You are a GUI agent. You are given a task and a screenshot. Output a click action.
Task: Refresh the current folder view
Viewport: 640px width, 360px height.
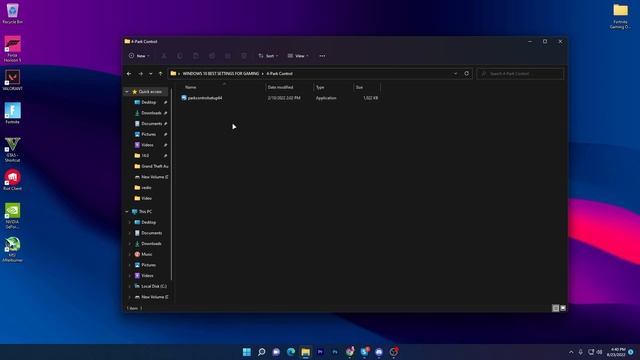[x=467, y=73]
